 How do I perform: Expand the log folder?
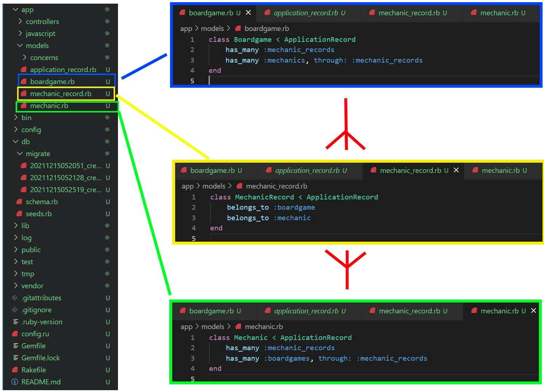pyautogui.click(x=16, y=238)
